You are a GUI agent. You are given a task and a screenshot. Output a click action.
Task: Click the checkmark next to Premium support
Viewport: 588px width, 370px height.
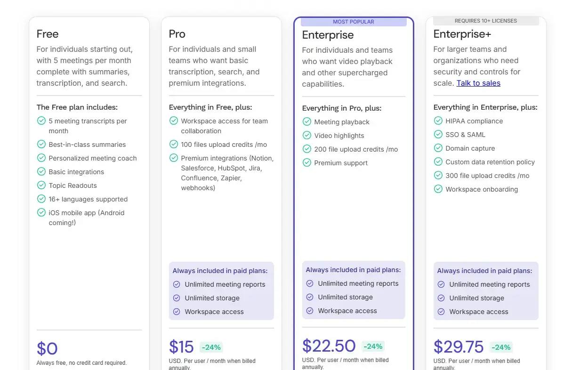pyautogui.click(x=306, y=163)
